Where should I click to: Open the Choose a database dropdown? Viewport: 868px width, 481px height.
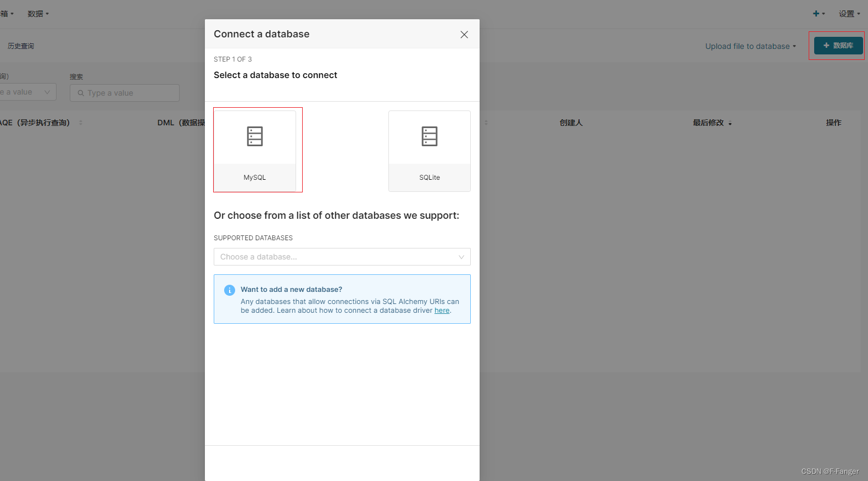point(342,257)
